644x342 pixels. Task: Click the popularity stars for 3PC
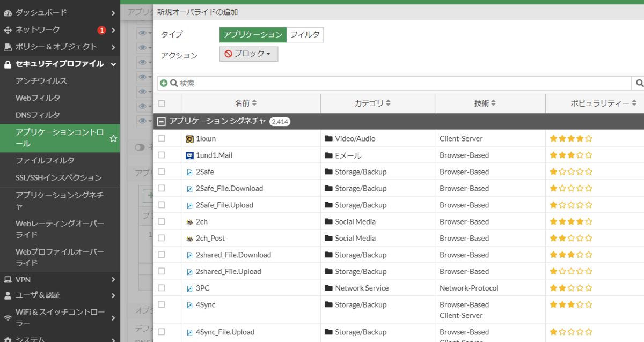click(x=571, y=288)
